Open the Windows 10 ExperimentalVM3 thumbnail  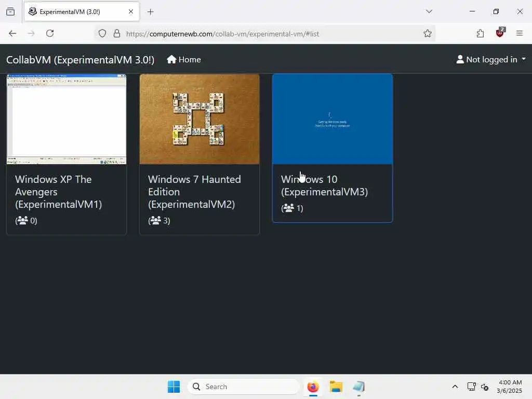pyautogui.click(x=332, y=119)
